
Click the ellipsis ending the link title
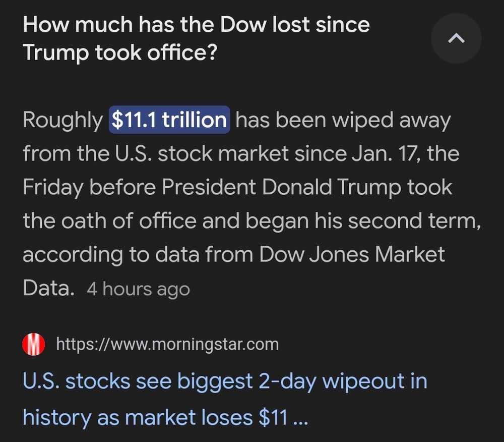(x=299, y=418)
